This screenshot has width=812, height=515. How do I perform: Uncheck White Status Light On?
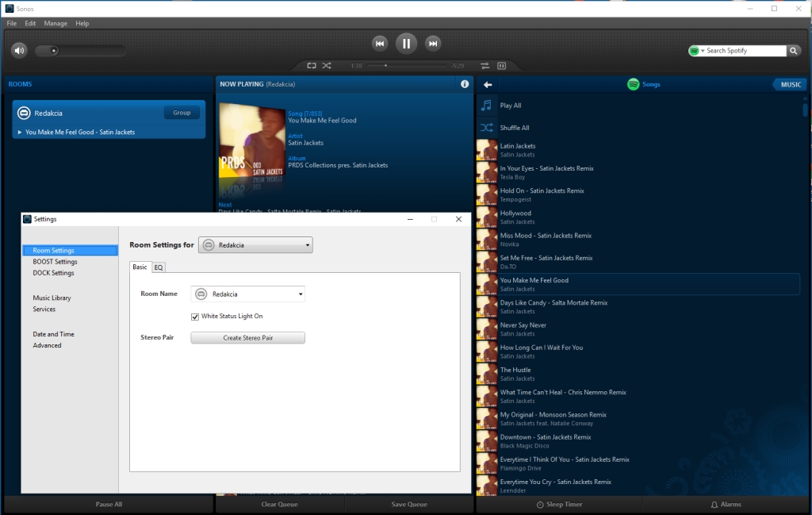point(195,317)
